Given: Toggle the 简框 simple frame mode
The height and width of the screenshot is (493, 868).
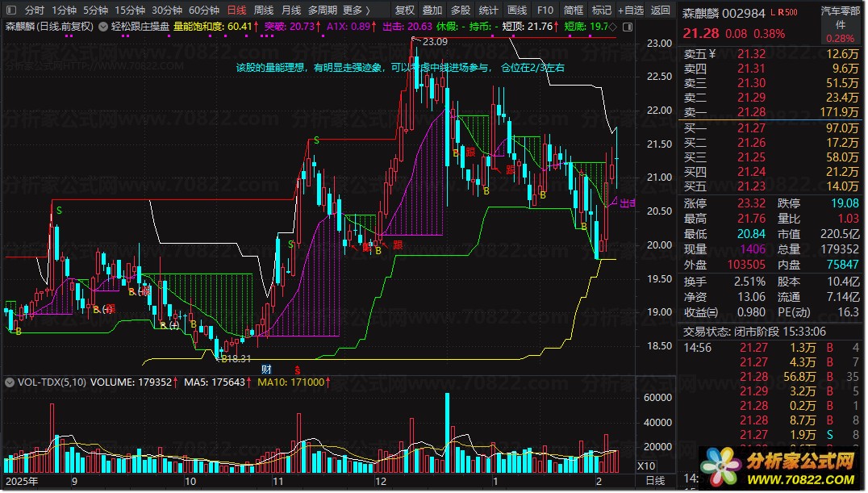Looking at the screenshot, I should 574,10.
